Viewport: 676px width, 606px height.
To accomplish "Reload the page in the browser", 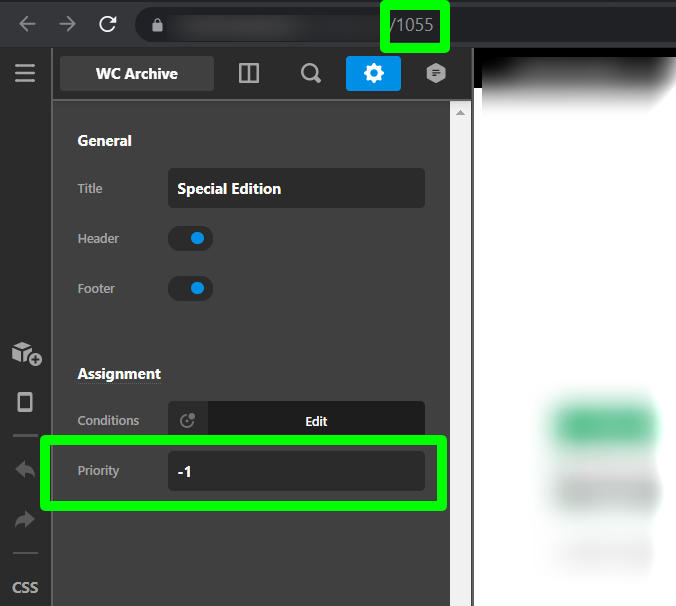I will [x=108, y=24].
